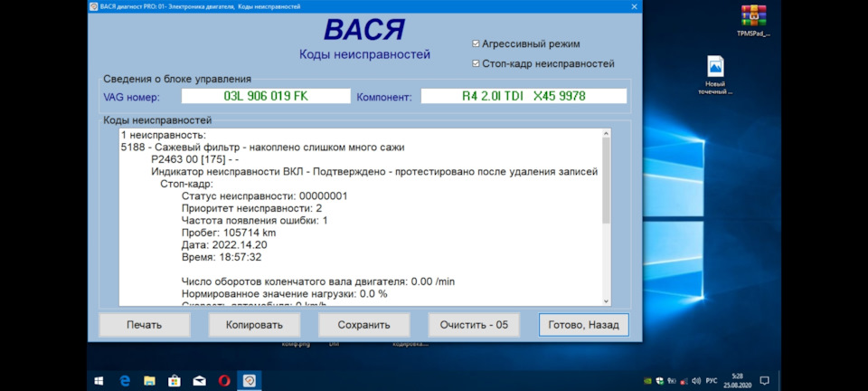Click the Копировать button

[254, 325]
